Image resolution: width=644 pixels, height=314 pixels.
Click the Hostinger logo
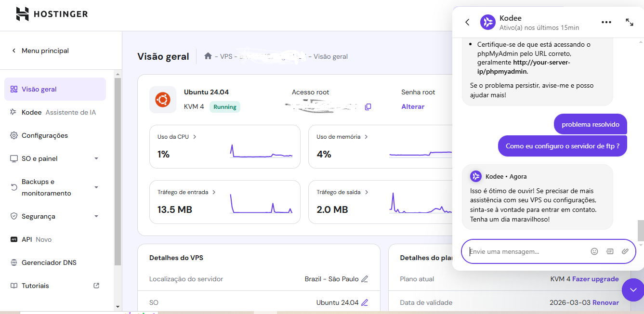[52, 14]
